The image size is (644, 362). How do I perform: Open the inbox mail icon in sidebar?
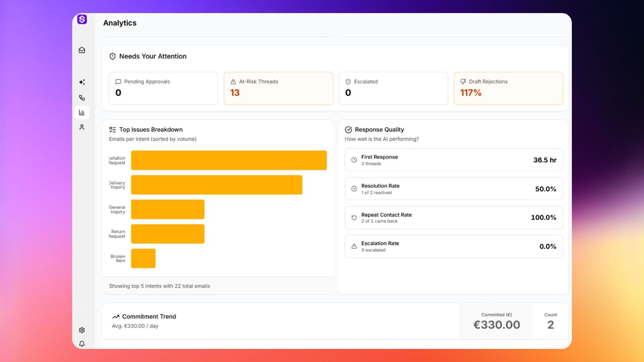82,50
